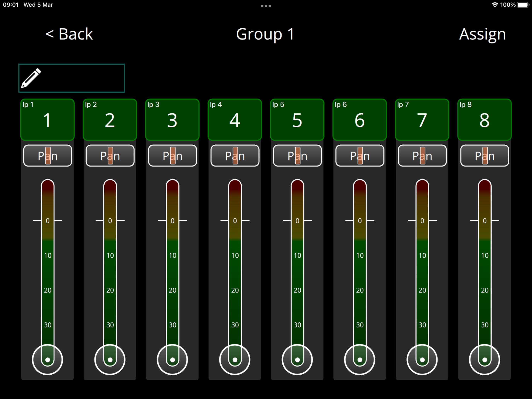The height and width of the screenshot is (399, 532).
Task: Tap channel 1 fader knob
Action: click(x=47, y=360)
